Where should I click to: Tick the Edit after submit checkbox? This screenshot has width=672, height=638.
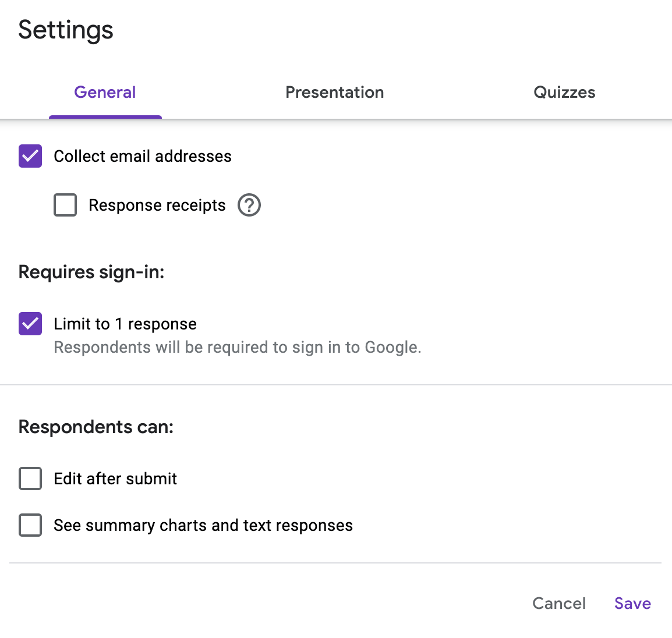[x=30, y=478]
